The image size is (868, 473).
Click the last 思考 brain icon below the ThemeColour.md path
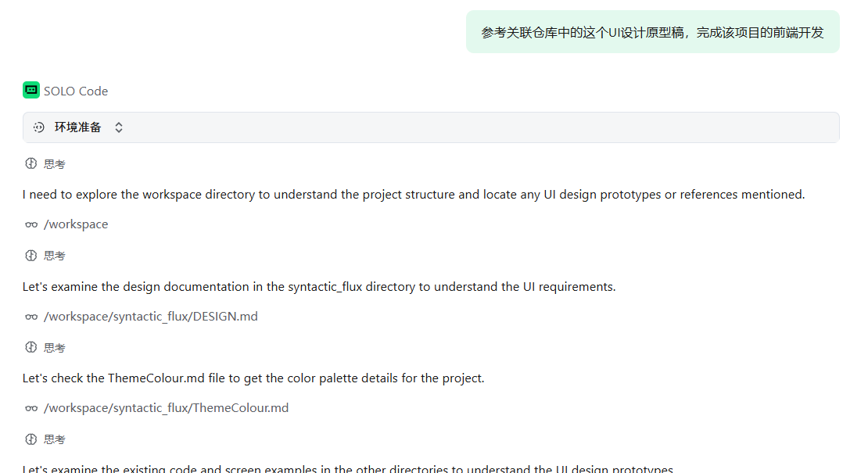click(31, 439)
